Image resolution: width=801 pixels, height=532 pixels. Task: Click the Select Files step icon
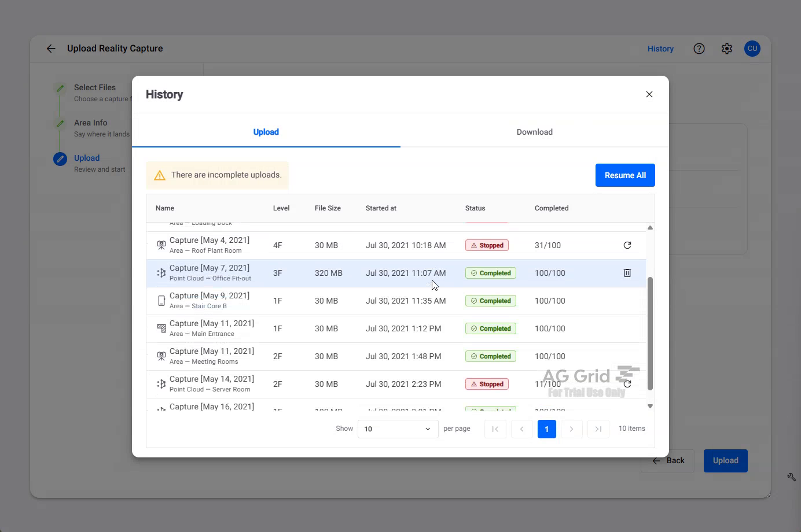tap(60, 88)
